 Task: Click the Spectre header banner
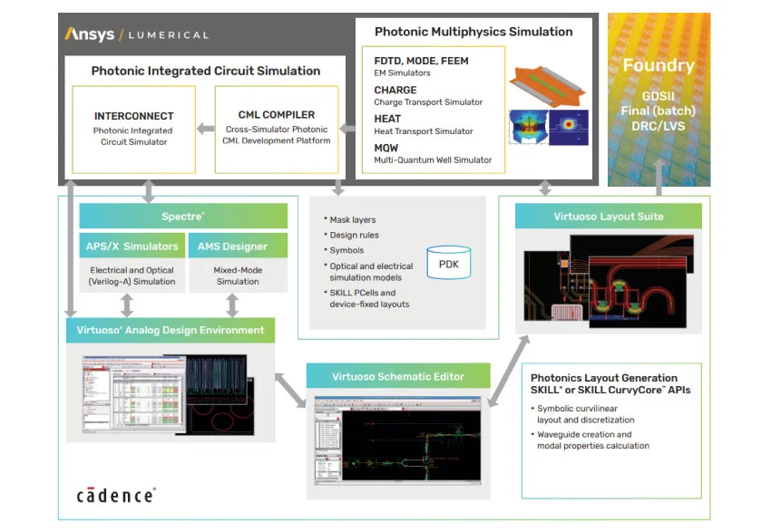point(181,216)
